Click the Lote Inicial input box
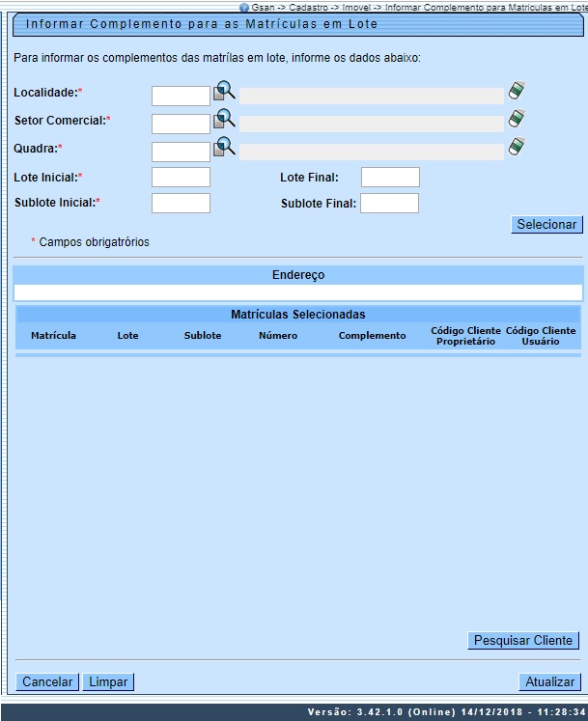Viewport: 588px width, 721px height. click(181, 177)
